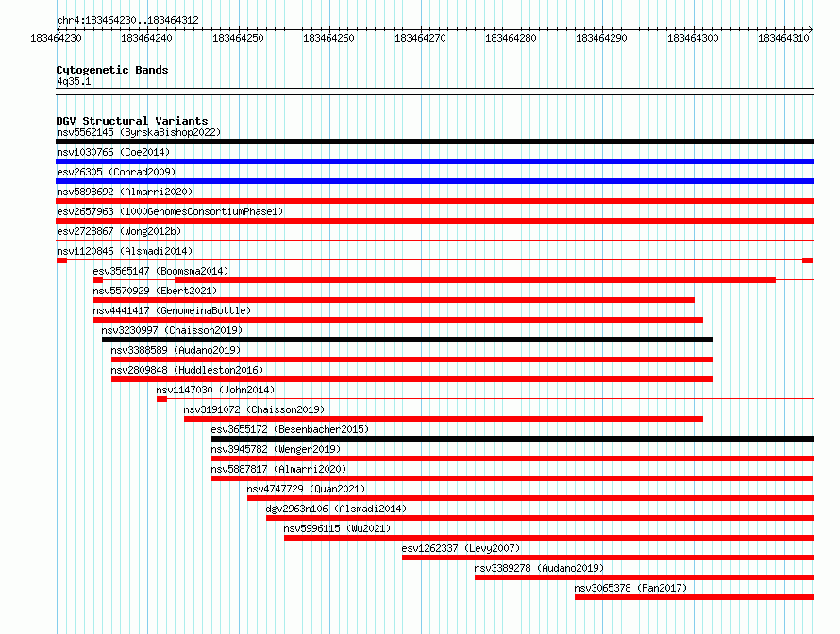Click ruler position 183464240

[x=147, y=38]
